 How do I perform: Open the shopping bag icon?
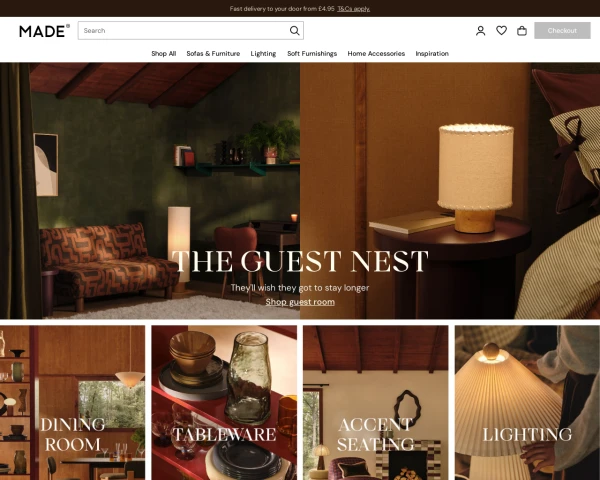522,31
